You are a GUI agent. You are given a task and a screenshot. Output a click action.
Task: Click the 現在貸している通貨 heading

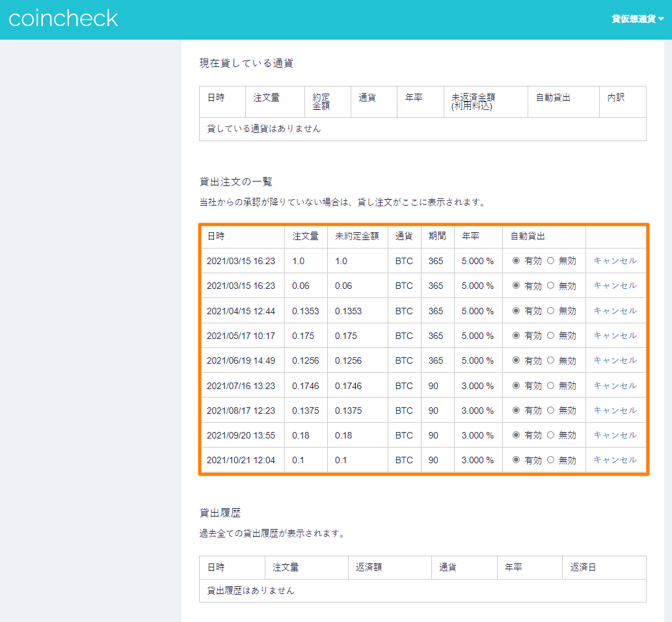[x=246, y=64]
